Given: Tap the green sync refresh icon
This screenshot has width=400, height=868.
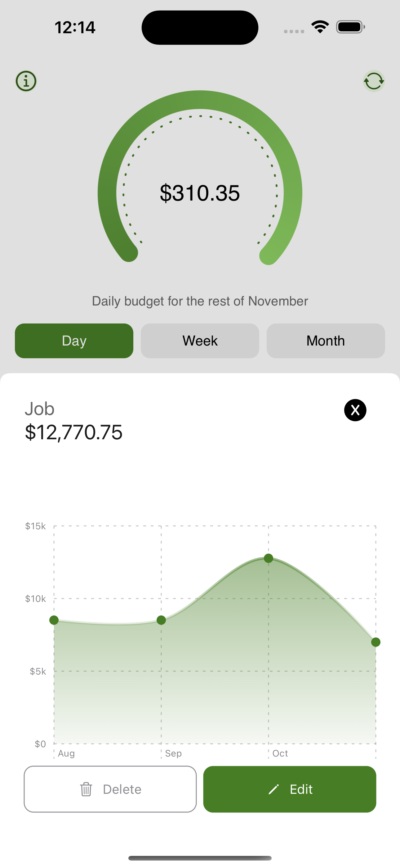Looking at the screenshot, I should coord(374,81).
